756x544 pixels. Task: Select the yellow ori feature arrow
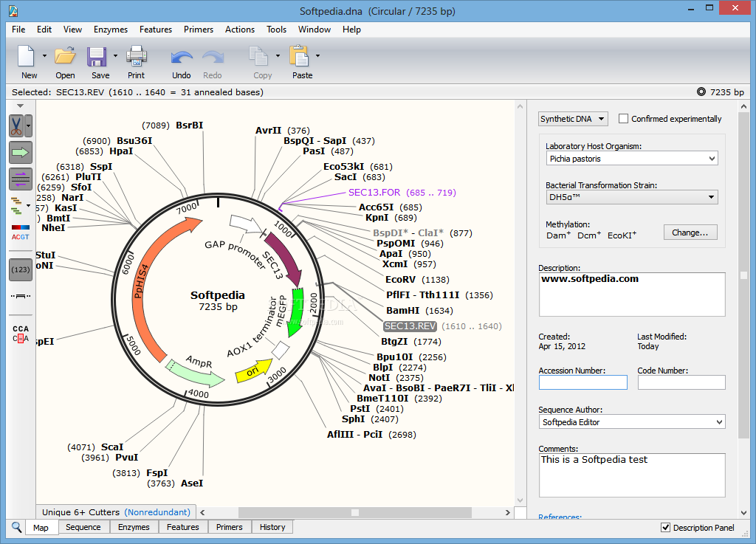(252, 371)
